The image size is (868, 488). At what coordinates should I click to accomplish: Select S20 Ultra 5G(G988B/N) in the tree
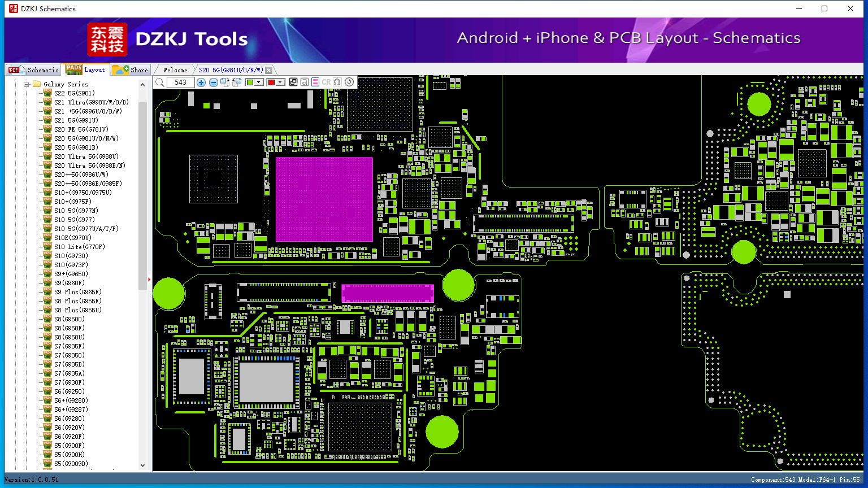click(90, 165)
